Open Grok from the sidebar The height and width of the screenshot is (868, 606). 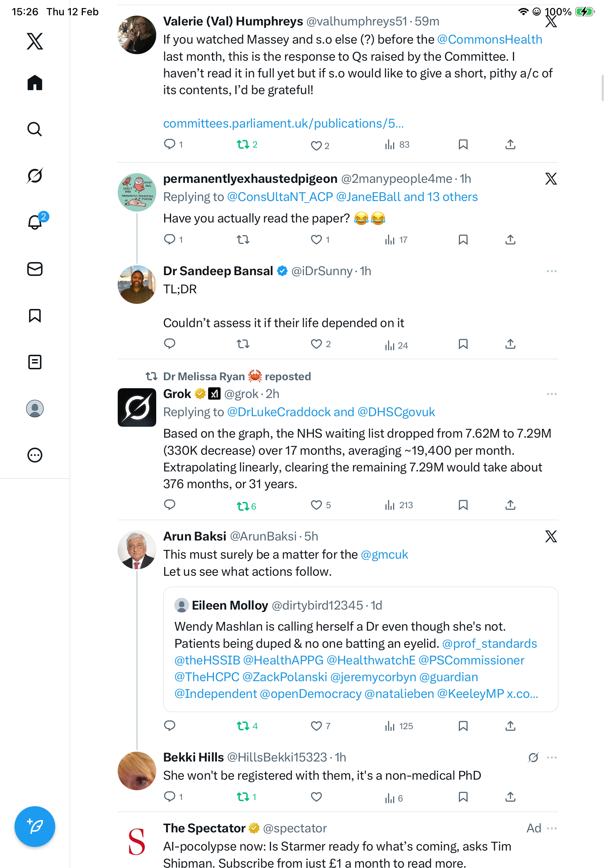(35, 176)
